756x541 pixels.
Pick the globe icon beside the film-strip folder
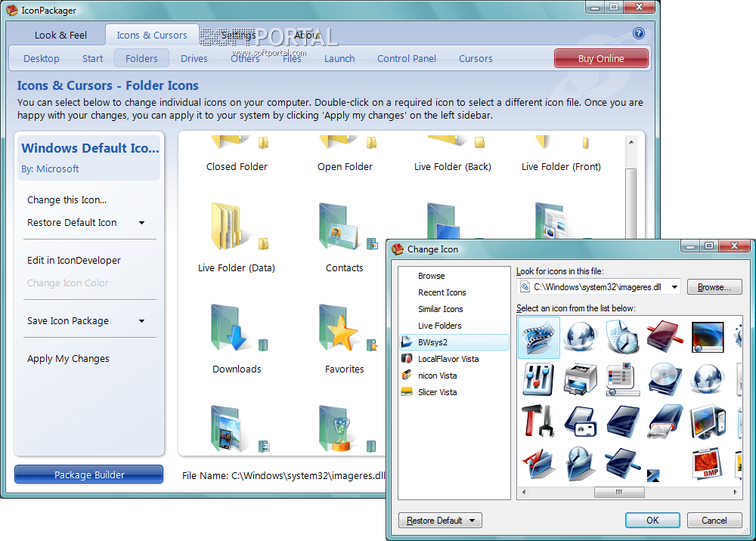point(581,337)
